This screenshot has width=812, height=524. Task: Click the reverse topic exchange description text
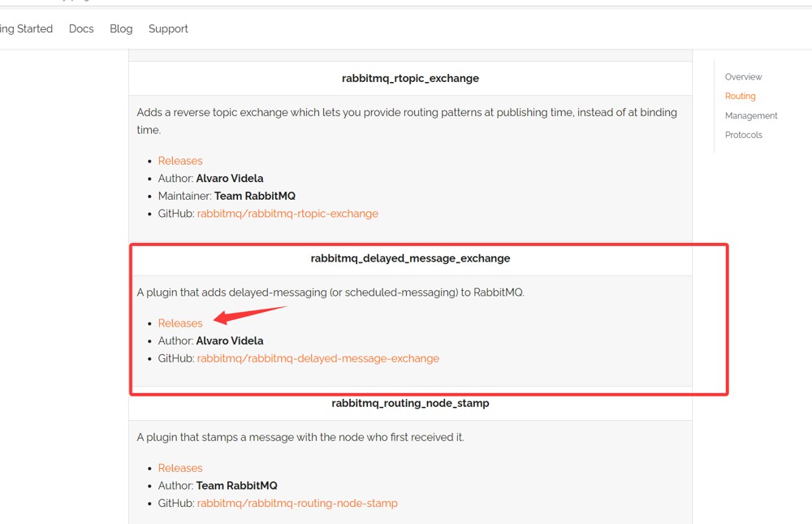coord(407,121)
